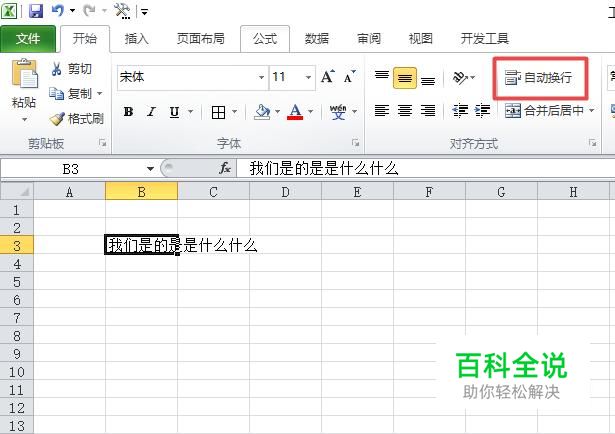Screen dimensions: 615x434
Task: Switch to the 开发工具 tab
Action: (x=484, y=38)
